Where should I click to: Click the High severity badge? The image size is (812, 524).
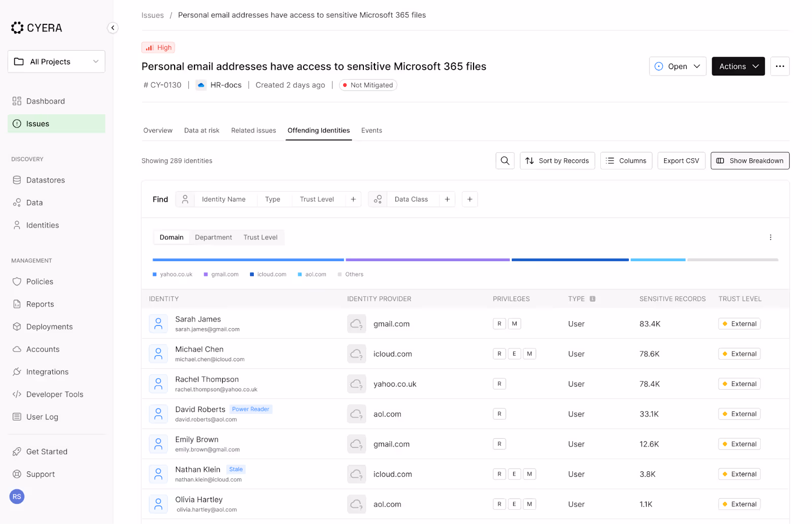click(x=158, y=48)
